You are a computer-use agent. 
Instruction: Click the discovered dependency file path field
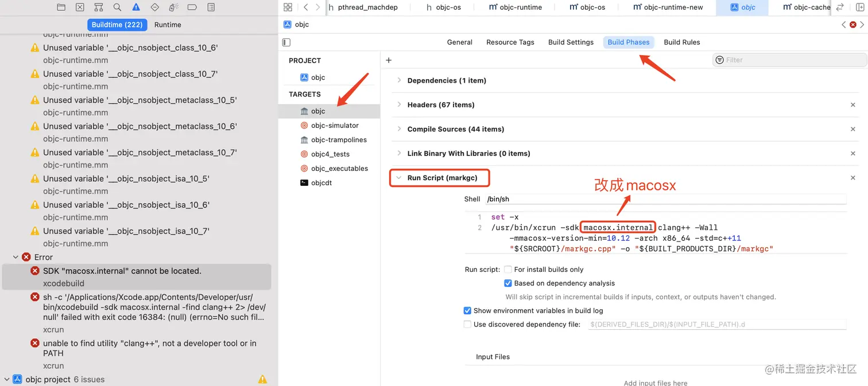(x=716, y=325)
